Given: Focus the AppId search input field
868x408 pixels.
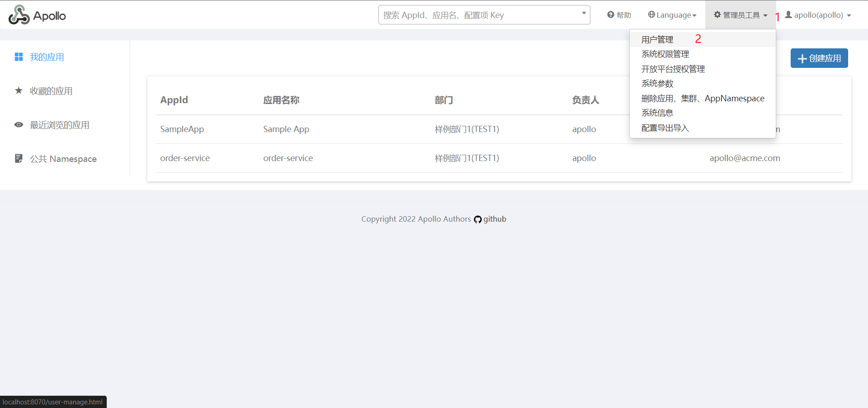Looking at the screenshot, I should coord(480,15).
